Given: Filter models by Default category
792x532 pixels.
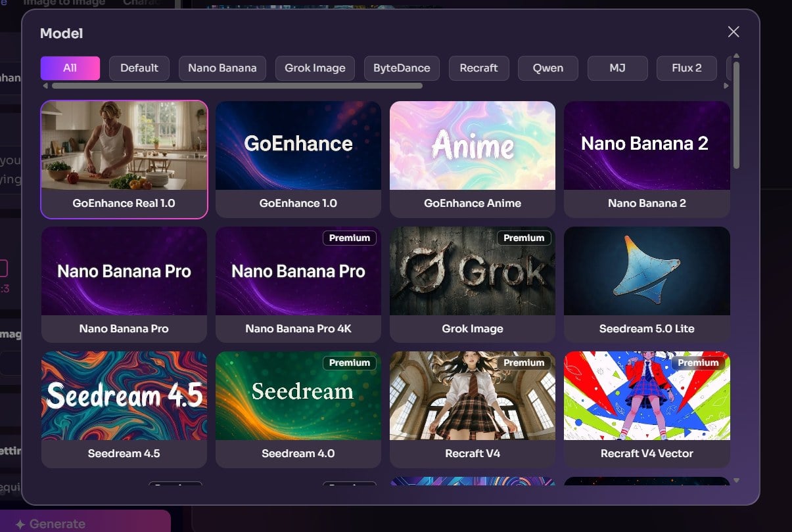Looking at the screenshot, I should pyautogui.click(x=139, y=68).
